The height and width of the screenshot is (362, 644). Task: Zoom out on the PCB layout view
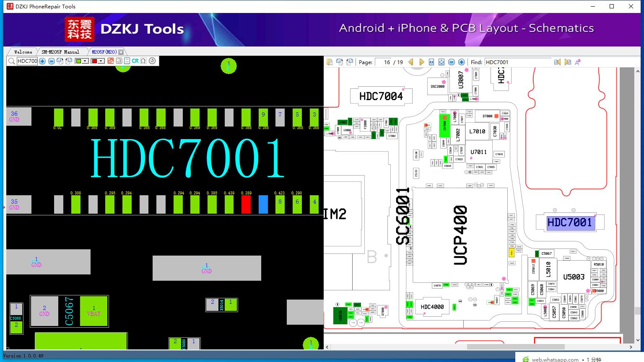pyautogui.click(x=51, y=61)
